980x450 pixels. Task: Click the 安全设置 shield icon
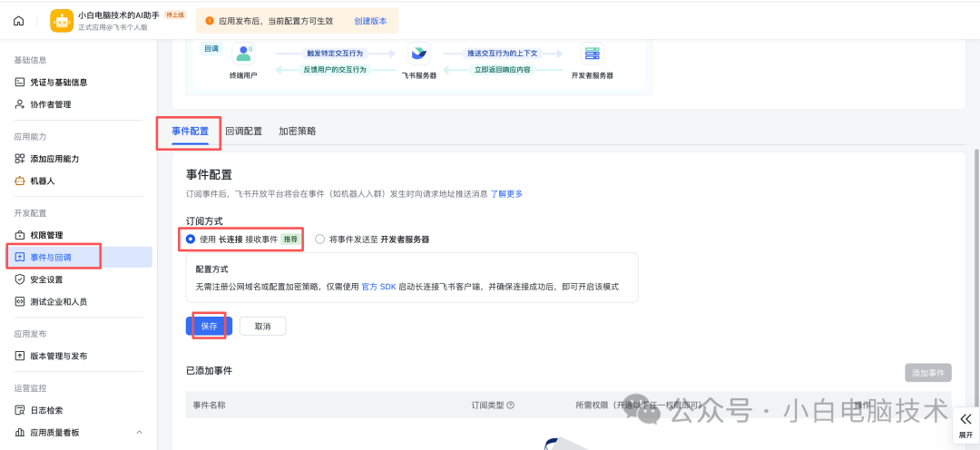pyautogui.click(x=19, y=279)
